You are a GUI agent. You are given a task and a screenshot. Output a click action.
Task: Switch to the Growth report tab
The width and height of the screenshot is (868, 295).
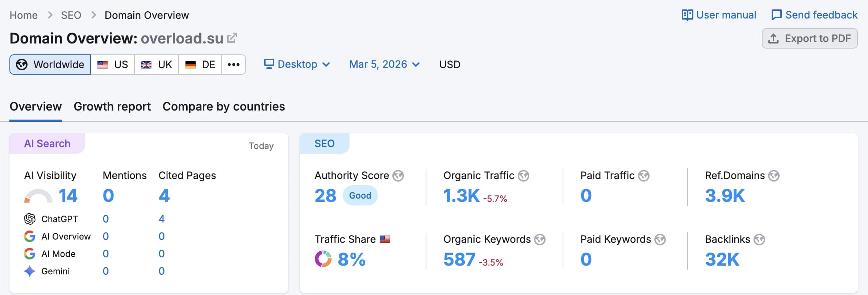tap(112, 107)
